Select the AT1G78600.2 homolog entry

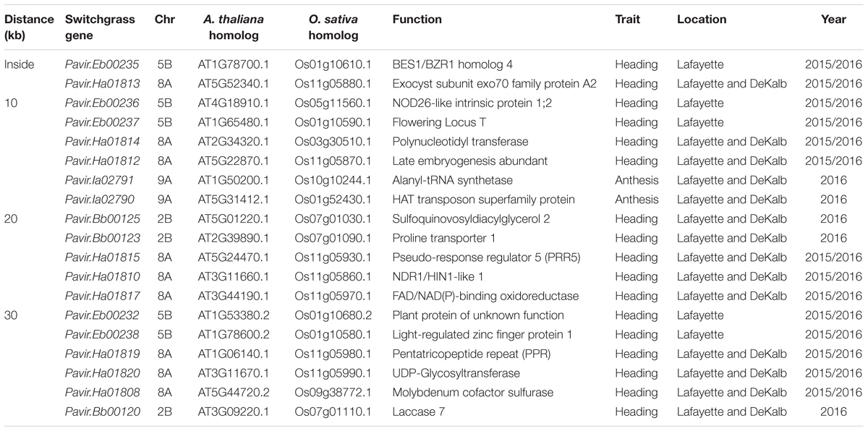(229, 334)
